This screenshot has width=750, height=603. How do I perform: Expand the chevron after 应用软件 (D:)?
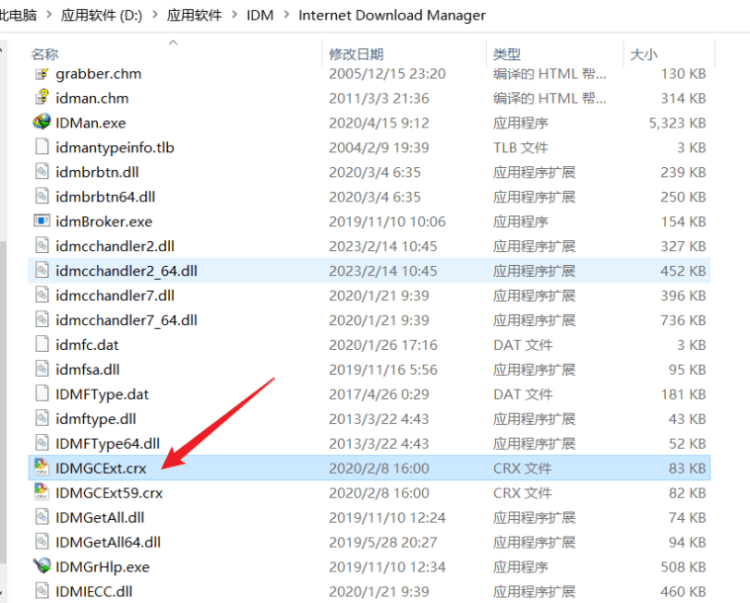click(x=155, y=15)
